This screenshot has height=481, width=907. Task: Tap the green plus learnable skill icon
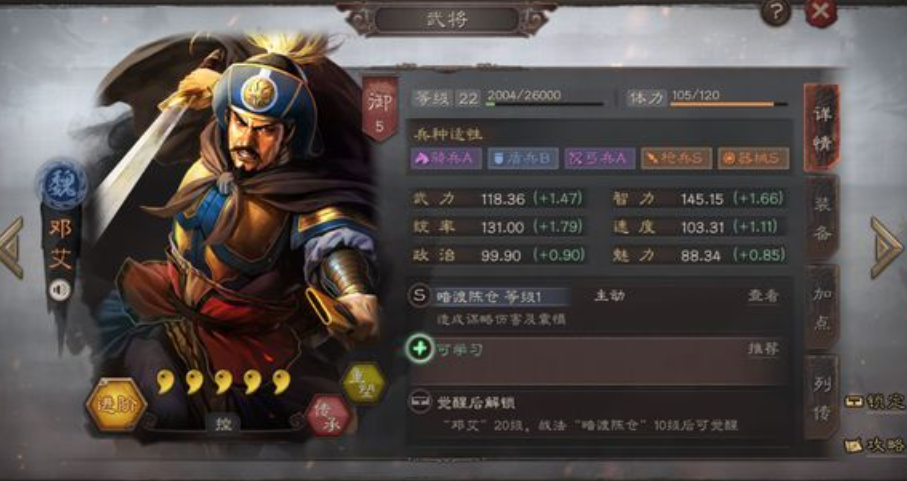tap(420, 349)
